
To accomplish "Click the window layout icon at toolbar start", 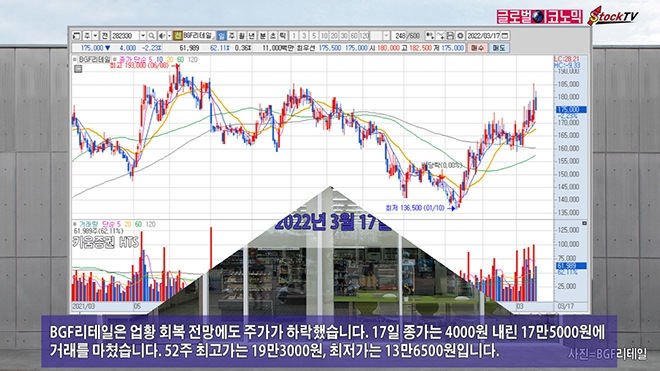I will pyautogui.click(x=76, y=36).
